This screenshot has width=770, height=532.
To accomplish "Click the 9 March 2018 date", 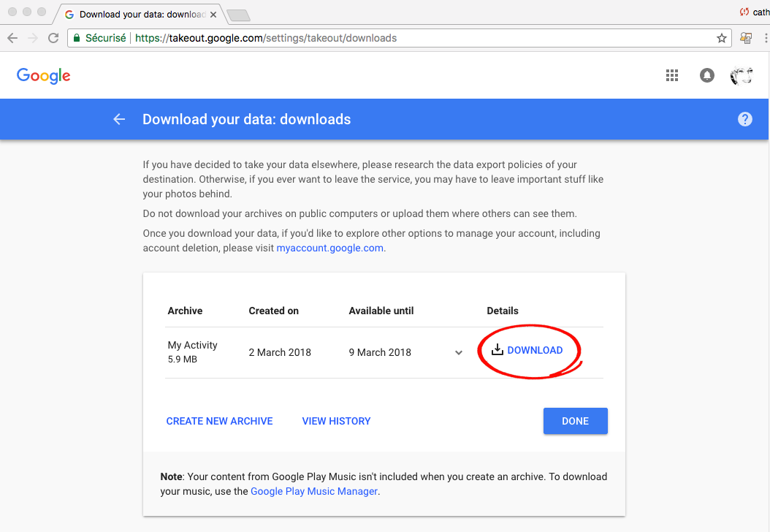I will [380, 352].
